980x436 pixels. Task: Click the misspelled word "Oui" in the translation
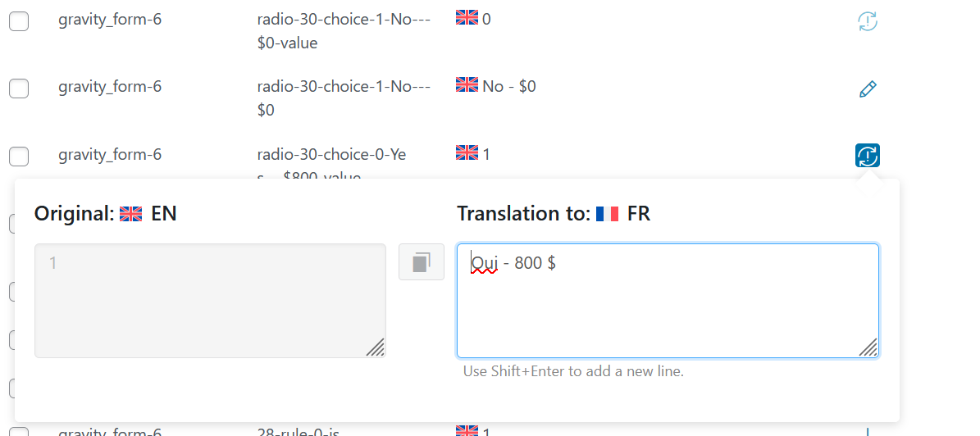[484, 264]
